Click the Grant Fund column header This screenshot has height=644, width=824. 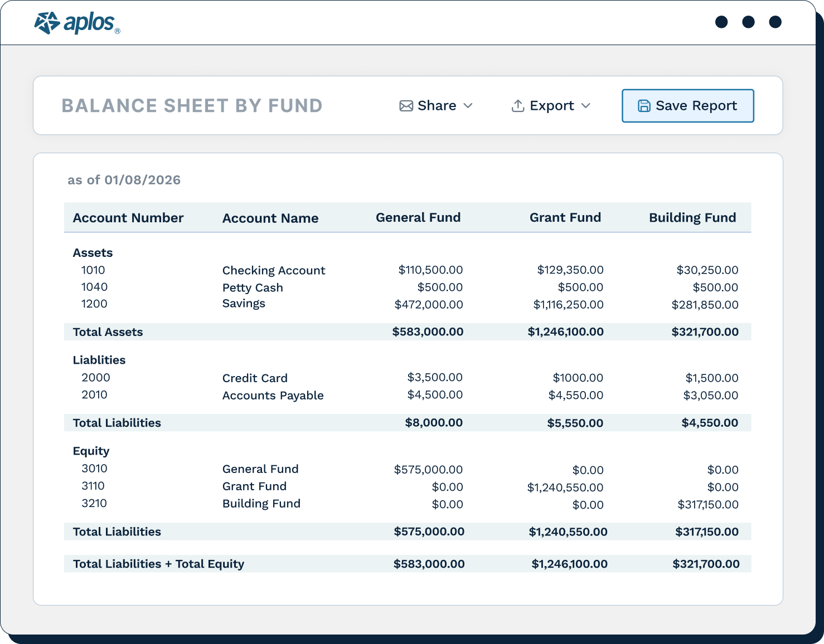(x=565, y=217)
